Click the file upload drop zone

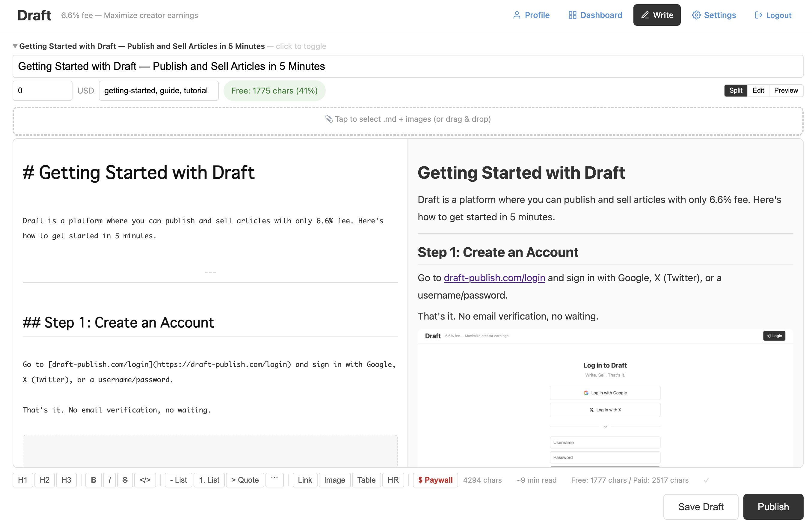408,121
